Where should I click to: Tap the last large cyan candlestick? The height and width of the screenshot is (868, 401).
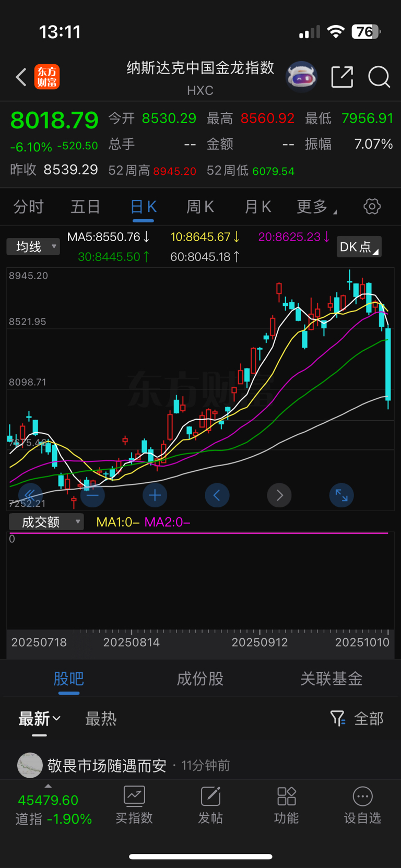click(388, 364)
